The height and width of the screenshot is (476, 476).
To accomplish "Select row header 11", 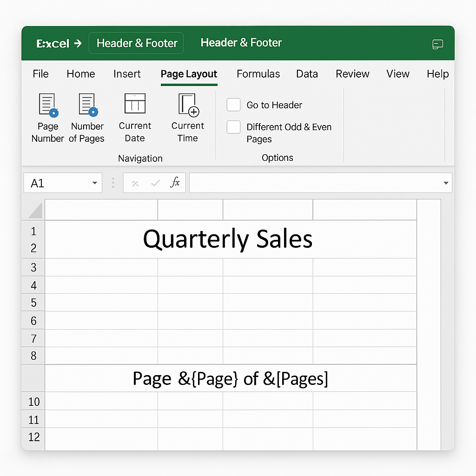I will coord(33,420).
